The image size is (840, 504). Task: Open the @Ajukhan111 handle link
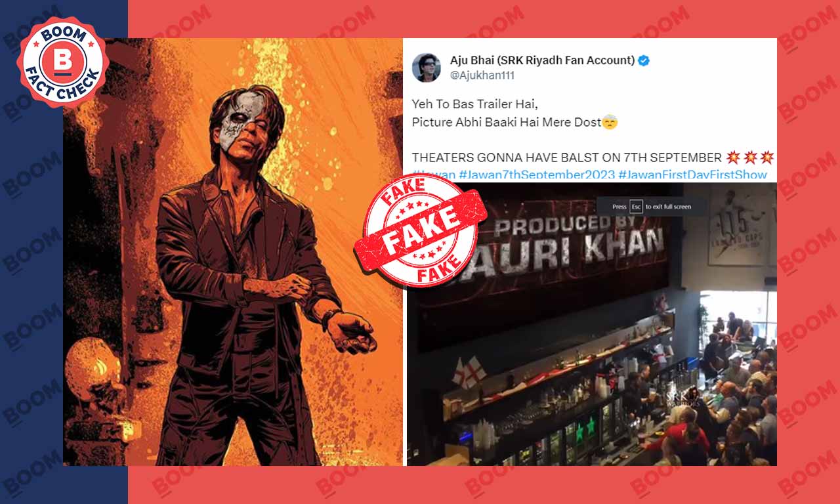[x=482, y=75]
